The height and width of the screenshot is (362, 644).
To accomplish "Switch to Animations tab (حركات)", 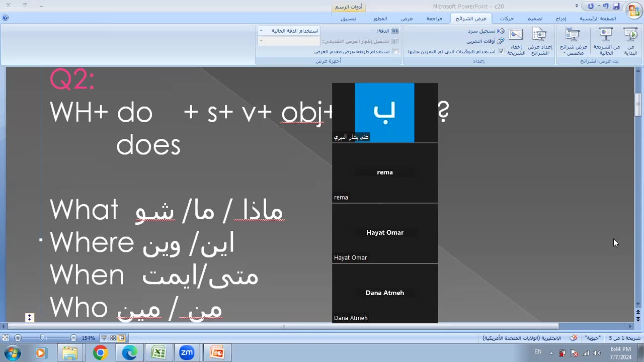I will 507,19.
